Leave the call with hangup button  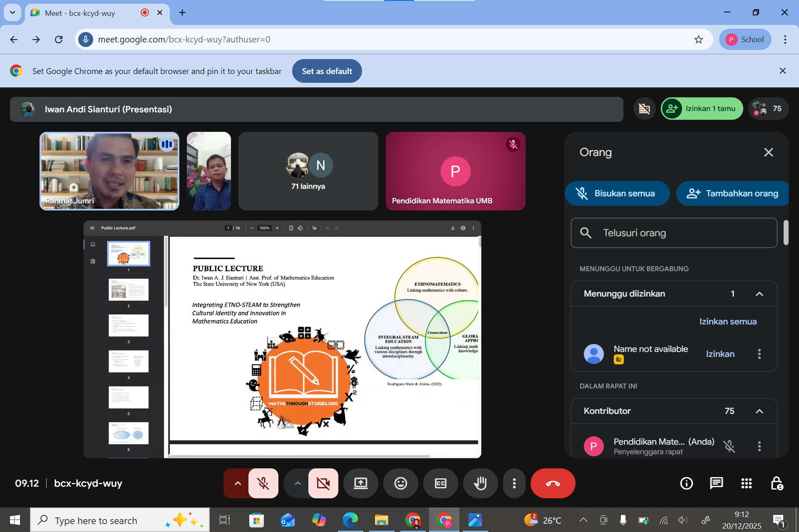[x=553, y=483]
